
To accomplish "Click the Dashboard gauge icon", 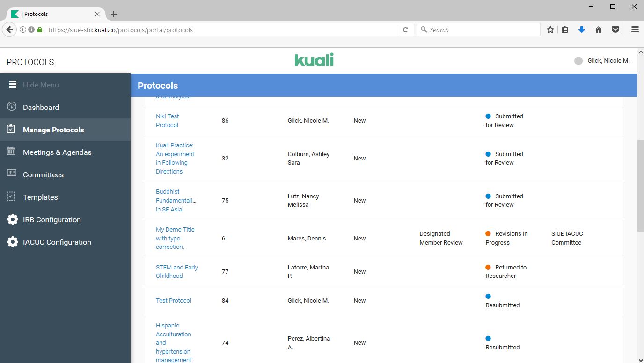I will (12, 107).
